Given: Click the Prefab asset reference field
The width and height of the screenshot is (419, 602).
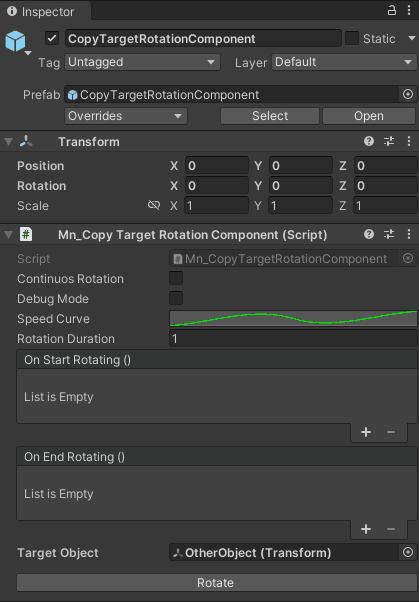Looking at the screenshot, I should (x=232, y=94).
